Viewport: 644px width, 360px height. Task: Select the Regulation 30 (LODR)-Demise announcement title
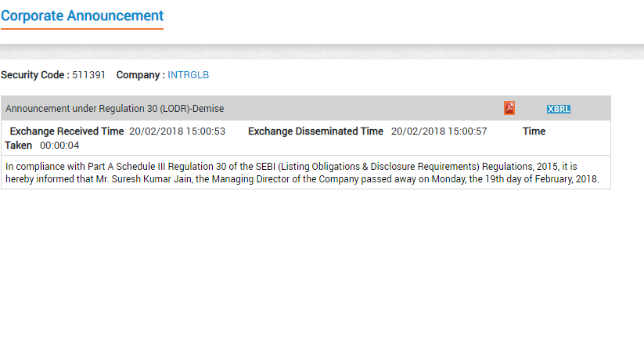click(x=114, y=109)
